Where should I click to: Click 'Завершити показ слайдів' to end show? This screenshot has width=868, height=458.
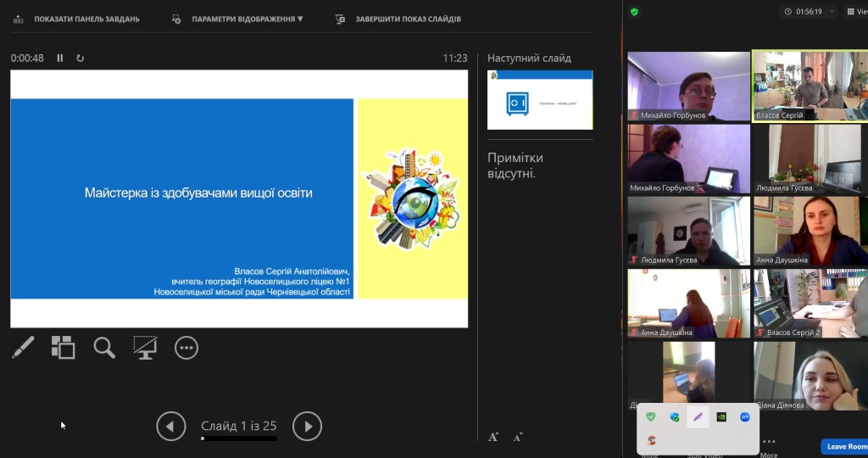click(398, 19)
